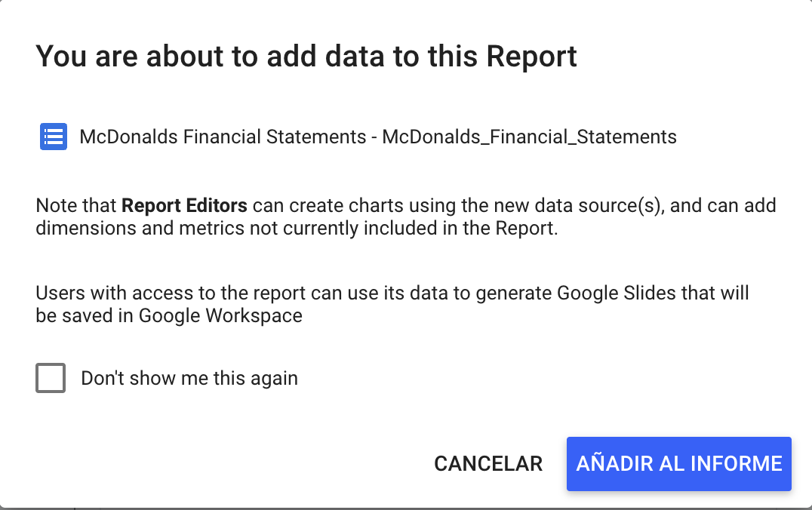This screenshot has width=812, height=510.
Task: Click the words "Google Workspace"
Action: point(220,315)
